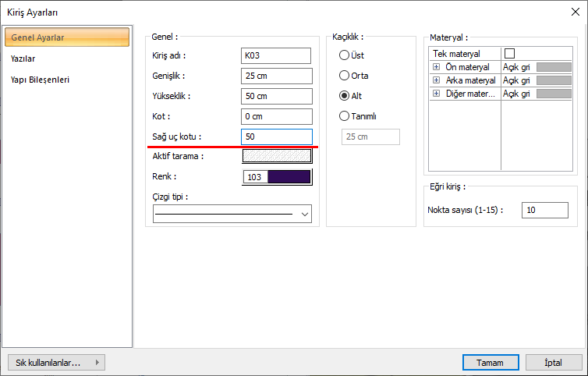Select the Üst radio option
Screen dimensions: 588x376
point(344,55)
